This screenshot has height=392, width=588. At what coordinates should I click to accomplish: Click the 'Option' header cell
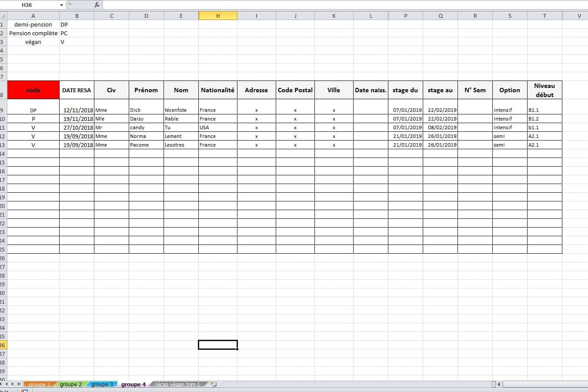pos(510,90)
